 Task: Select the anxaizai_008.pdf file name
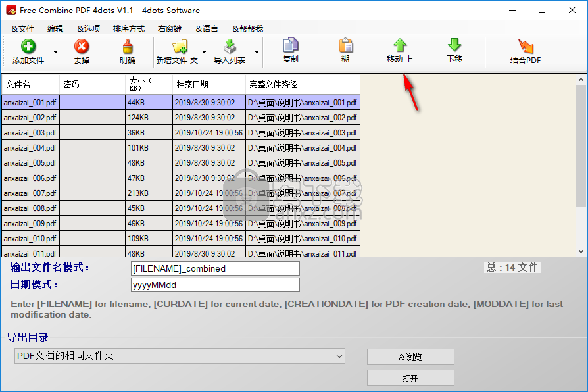pyautogui.click(x=30, y=208)
